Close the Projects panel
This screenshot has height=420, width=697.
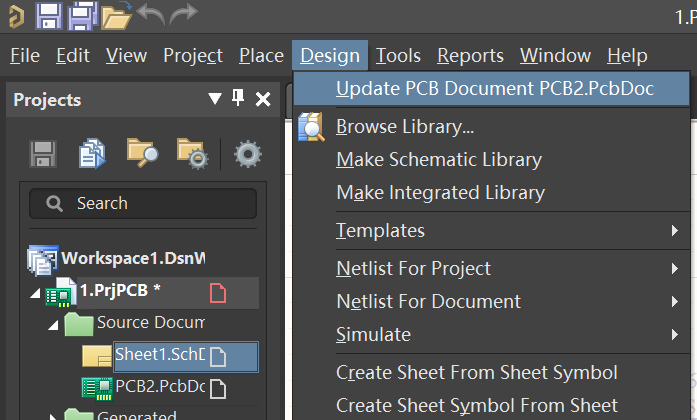tap(263, 99)
